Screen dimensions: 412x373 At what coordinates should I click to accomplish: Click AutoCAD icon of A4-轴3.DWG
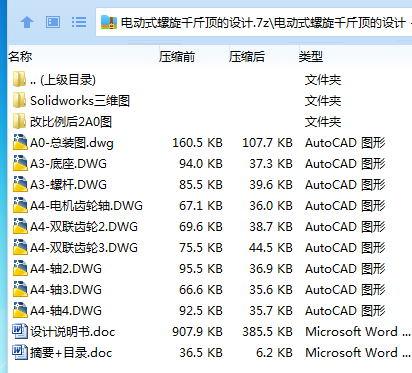20,289
